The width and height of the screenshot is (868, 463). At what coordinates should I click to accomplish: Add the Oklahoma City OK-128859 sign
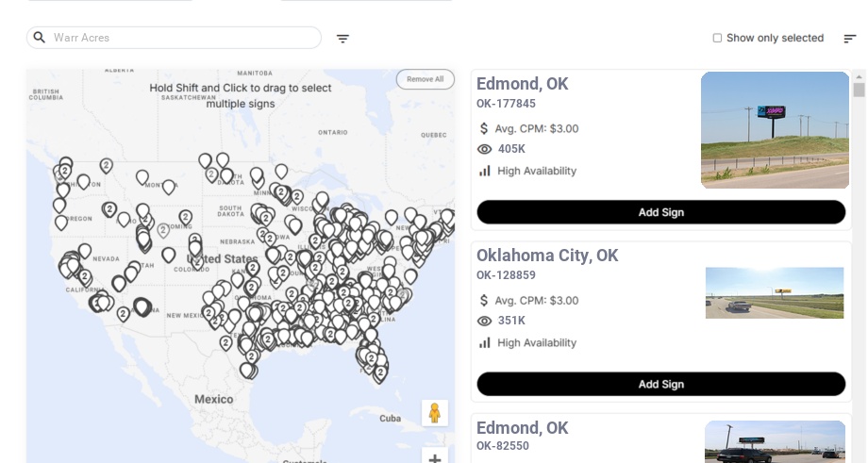(660, 384)
